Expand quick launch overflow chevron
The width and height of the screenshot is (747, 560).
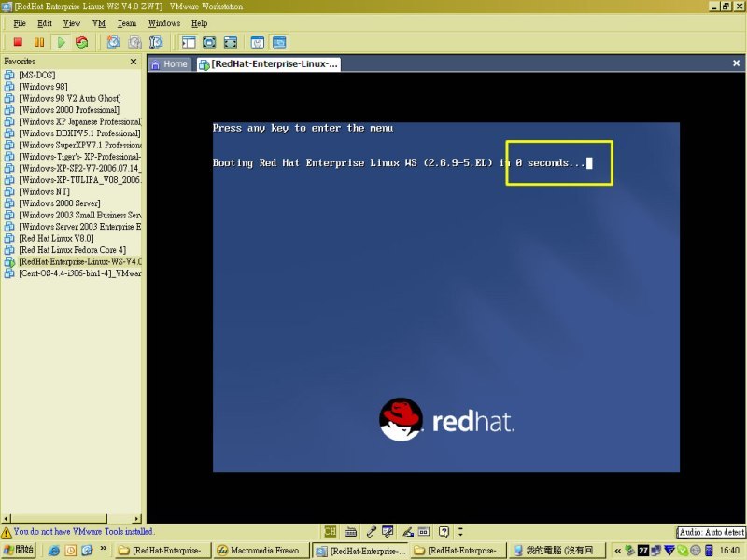103,549
